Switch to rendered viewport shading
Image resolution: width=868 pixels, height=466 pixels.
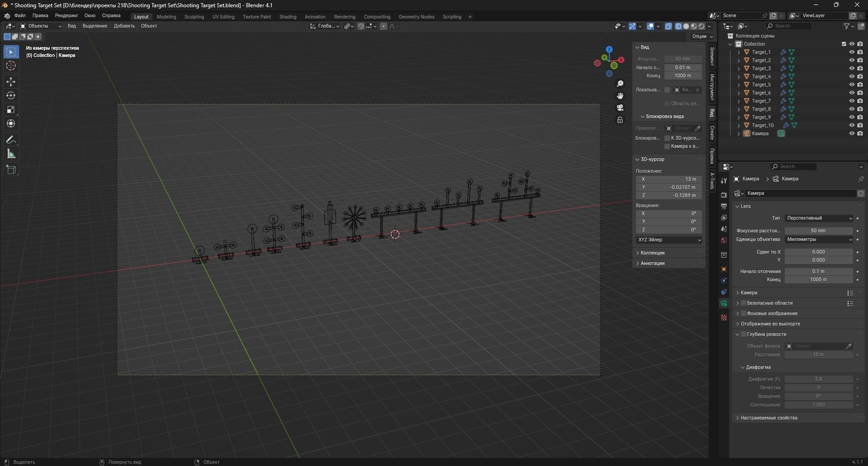coord(702,26)
